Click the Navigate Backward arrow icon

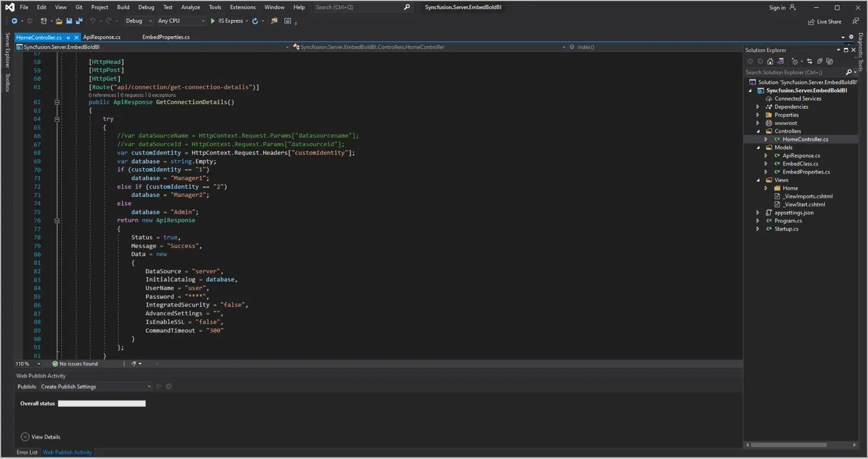tap(14, 21)
